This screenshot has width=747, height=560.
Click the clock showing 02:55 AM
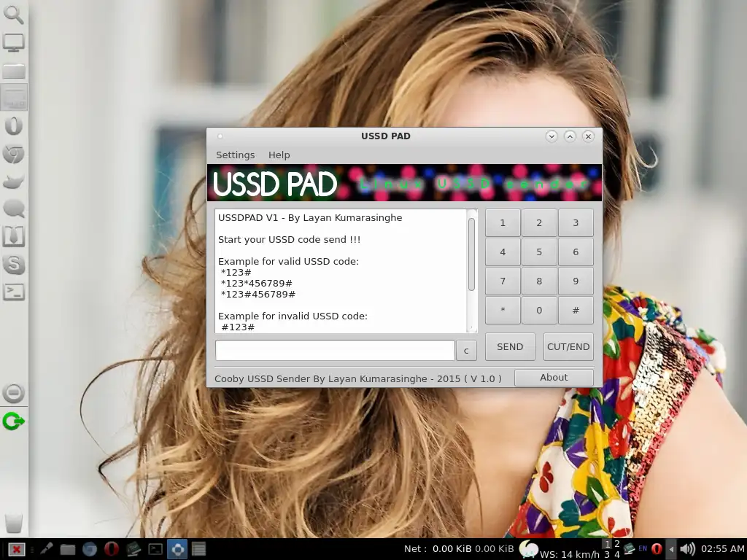[x=722, y=549]
